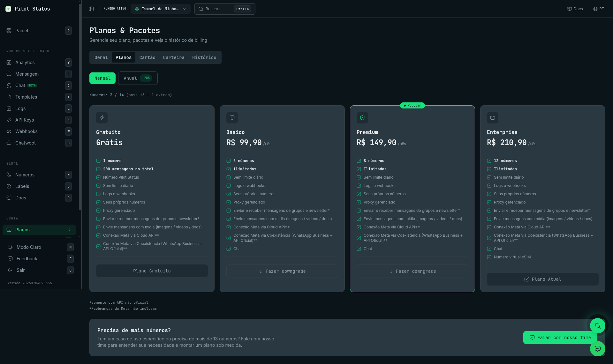Screen dimensions: 613x364
Task: Click the Feedback speech bubble icon
Action: pyautogui.click(x=10, y=259)
